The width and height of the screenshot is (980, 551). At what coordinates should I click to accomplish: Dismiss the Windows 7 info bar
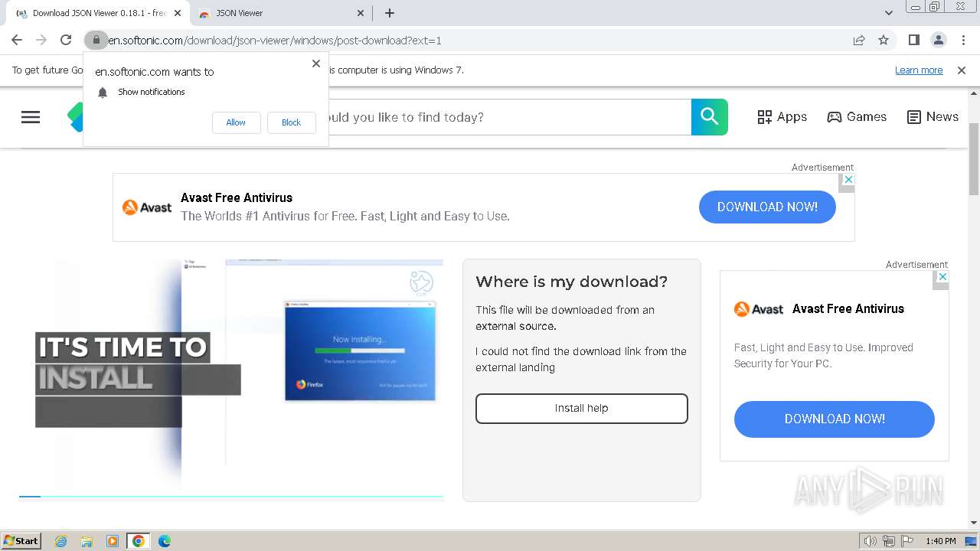pyautogui.click(x=962, y=70)
